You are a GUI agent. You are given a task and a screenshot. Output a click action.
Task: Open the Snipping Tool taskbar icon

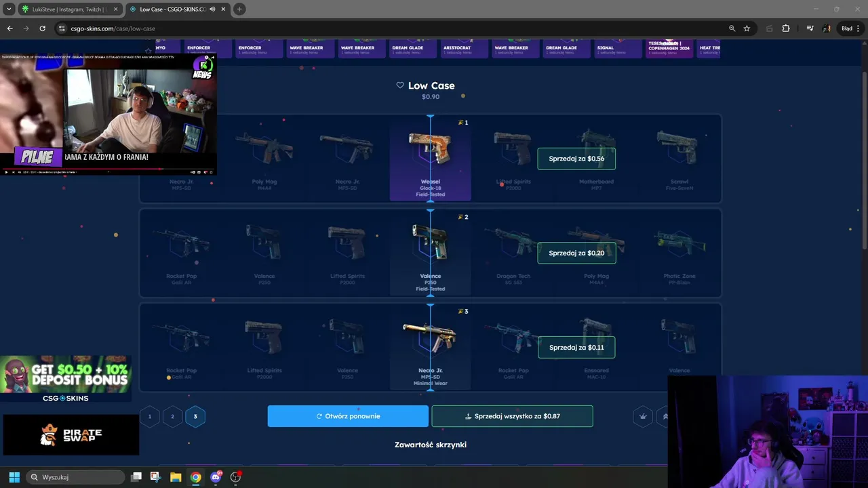point(155,477)
